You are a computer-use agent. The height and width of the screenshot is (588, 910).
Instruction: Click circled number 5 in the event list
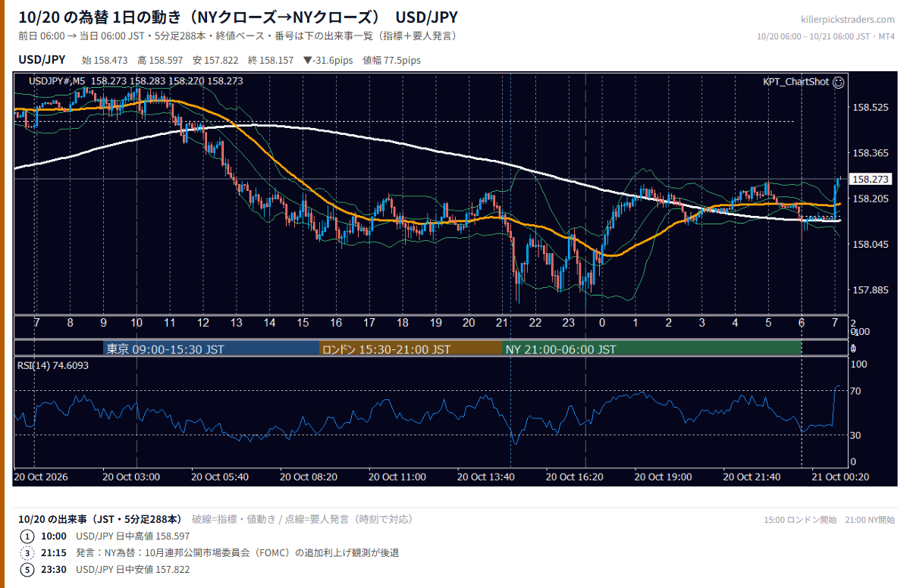coord(27,570)
